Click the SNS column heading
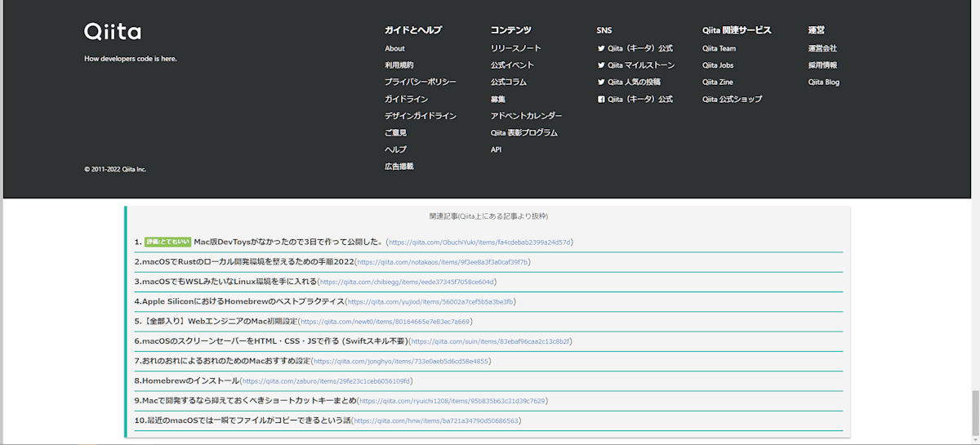 604,30
